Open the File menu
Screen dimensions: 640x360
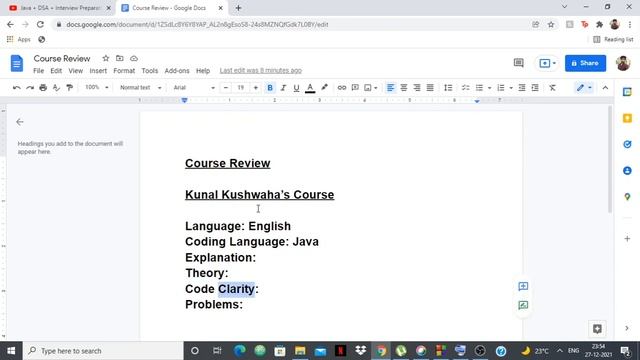click(x=38, y=71)
